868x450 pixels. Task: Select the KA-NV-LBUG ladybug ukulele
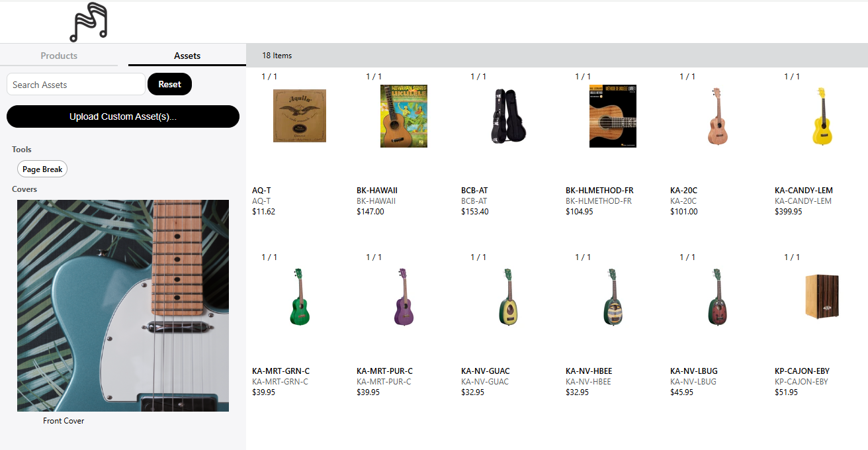(717, 296)
